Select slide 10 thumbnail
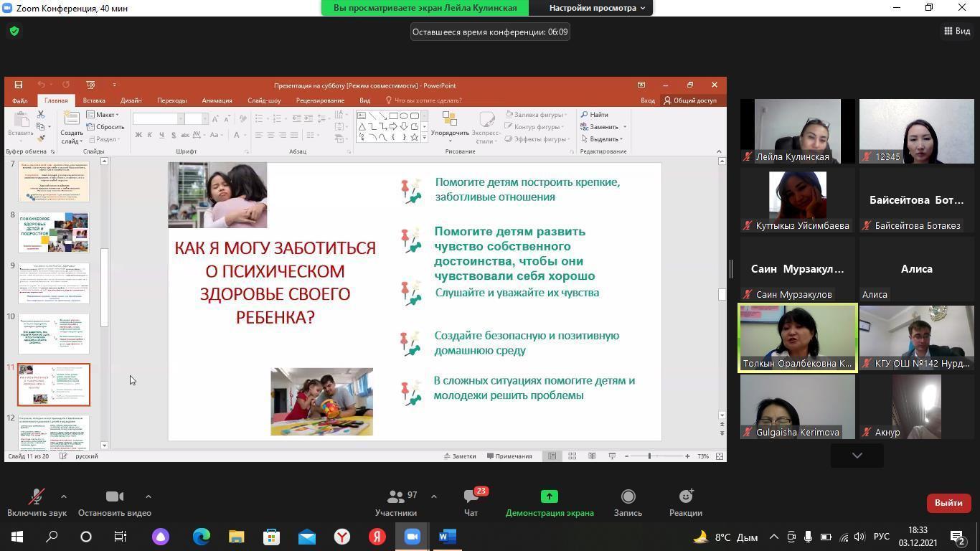This screenshot has width=980, height=551. coord(54,334)
